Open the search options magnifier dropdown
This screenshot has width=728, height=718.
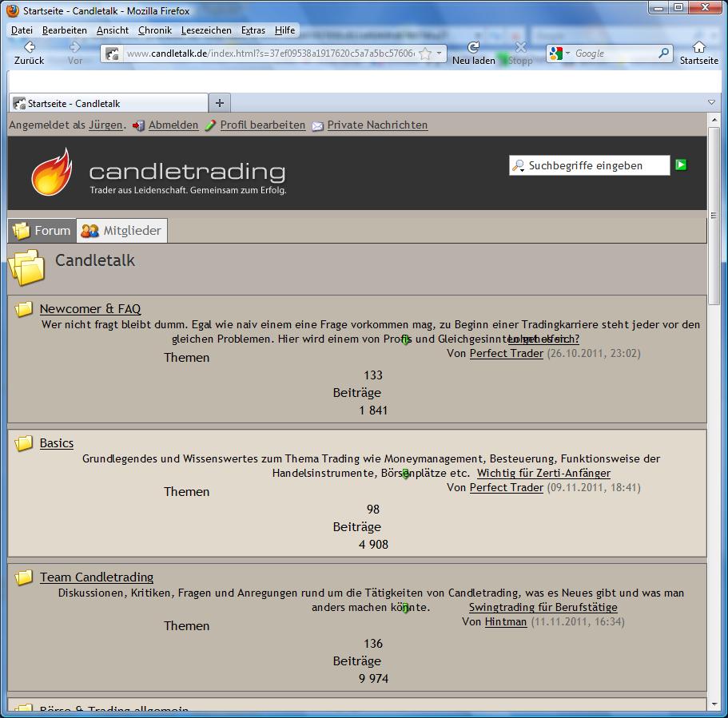click(x=518, y=165)
